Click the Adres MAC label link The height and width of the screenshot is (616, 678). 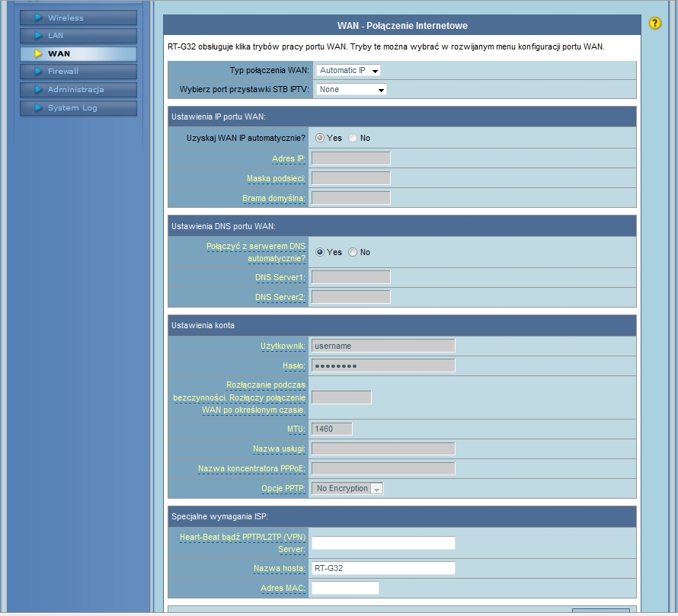[x=283, y=589]
